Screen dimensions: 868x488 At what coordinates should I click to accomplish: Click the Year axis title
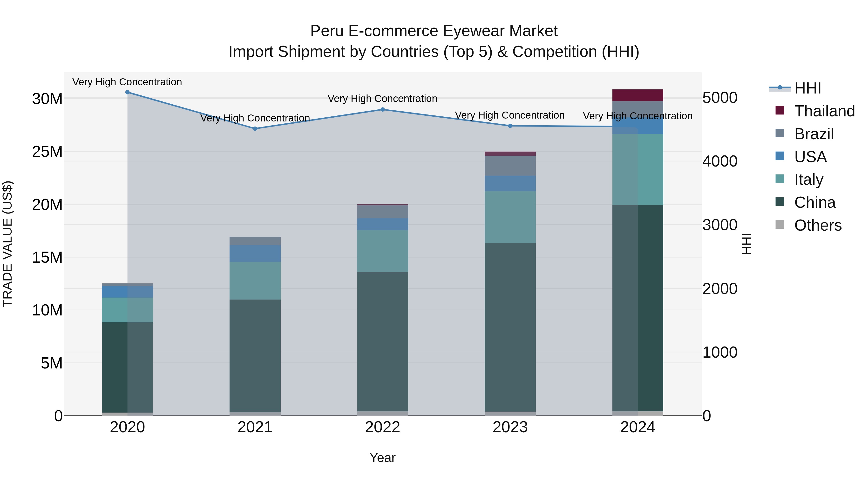[x=382, y=458]
